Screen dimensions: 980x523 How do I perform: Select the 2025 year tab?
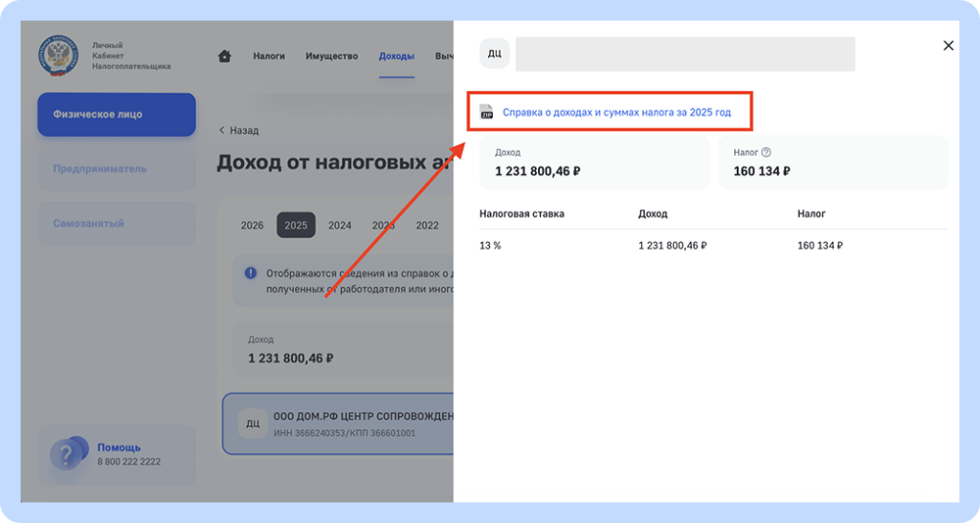[x=297, y=226]
